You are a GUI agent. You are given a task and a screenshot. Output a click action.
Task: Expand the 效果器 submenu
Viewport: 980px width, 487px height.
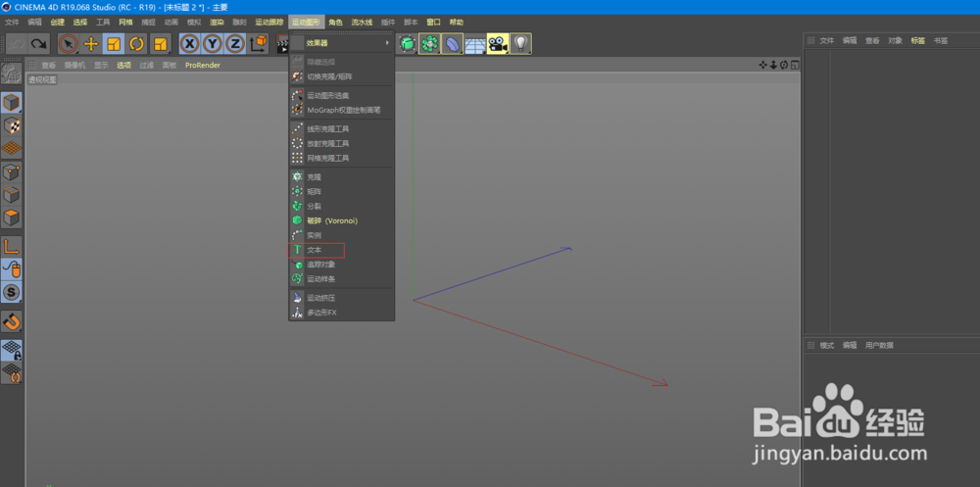pyautogui.click(x=342, y=43)
